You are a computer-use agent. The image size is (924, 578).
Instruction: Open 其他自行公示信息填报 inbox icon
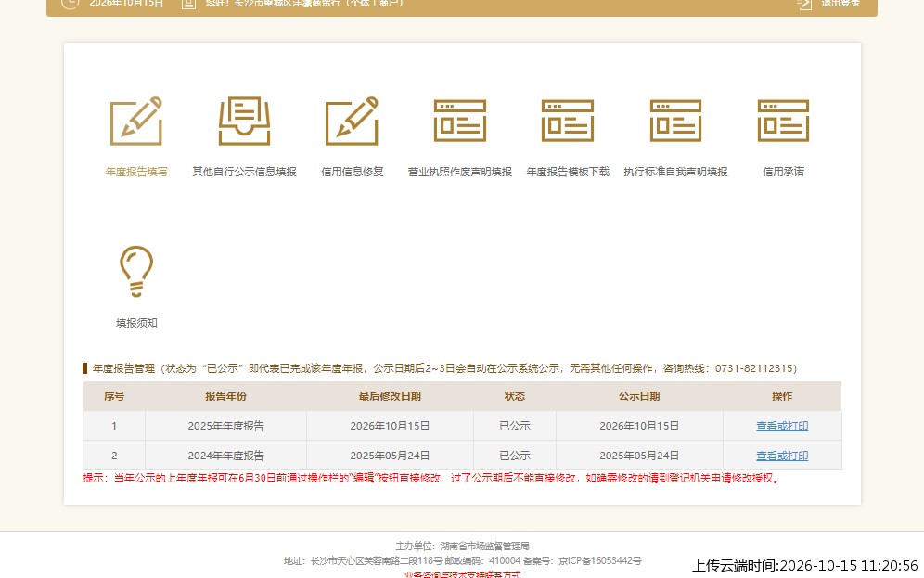click(x=244, y=121)
